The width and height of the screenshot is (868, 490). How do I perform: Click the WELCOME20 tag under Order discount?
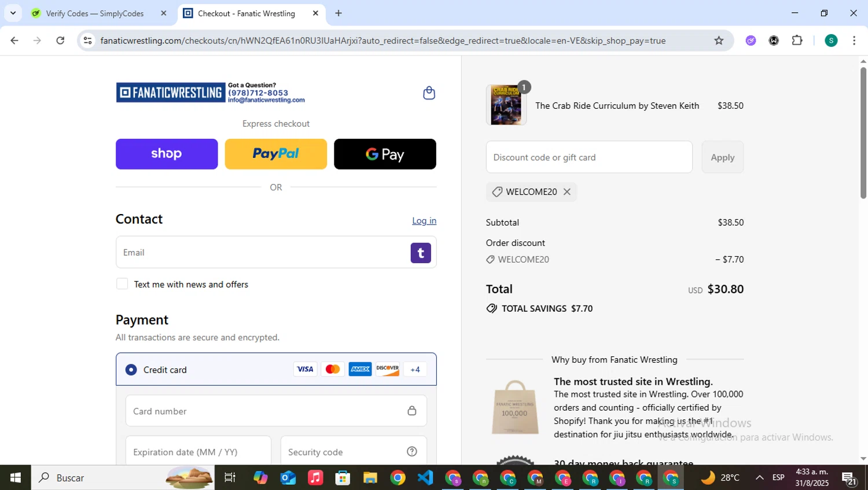click(517, 259)
